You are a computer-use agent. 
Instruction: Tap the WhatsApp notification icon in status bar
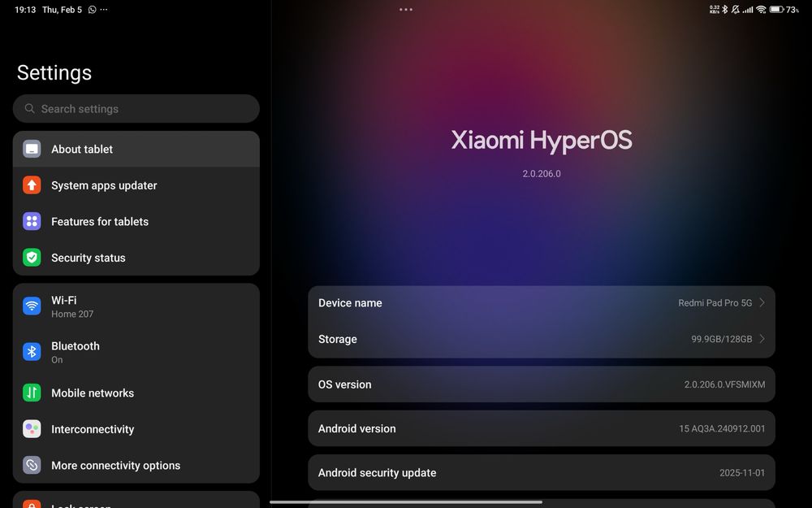[93, 9]
